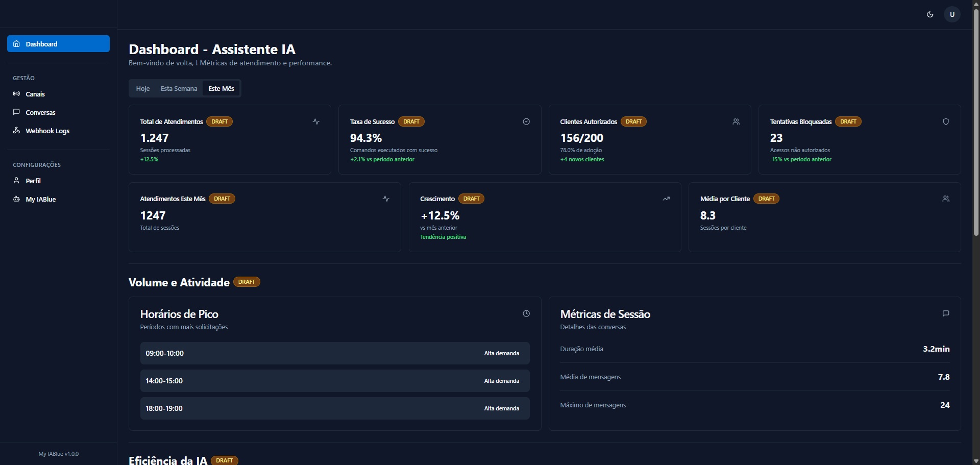Screen dimensions: 980x465
Task: Go to Canais in the sidebar
Action: 35,94
